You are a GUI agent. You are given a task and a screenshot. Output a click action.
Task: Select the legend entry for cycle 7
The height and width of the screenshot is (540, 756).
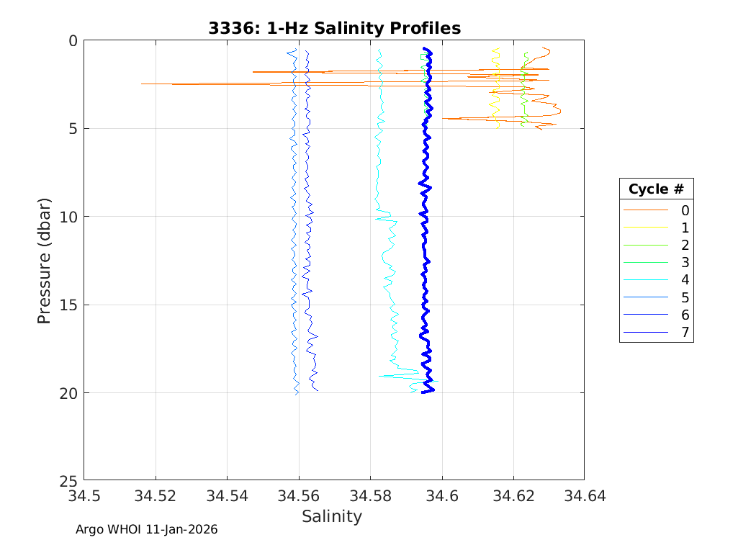[685, 332]
